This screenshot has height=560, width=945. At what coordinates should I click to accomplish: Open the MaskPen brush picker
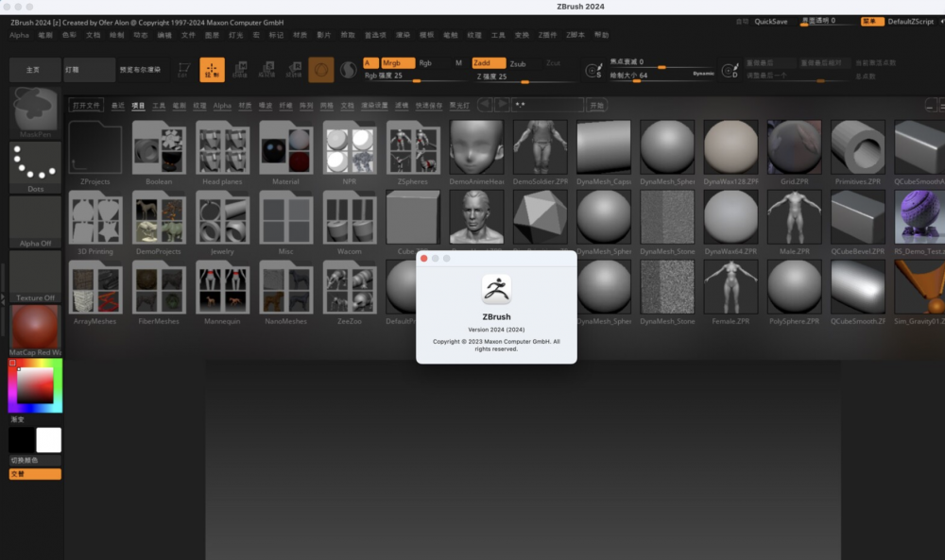[x=35, y=112]
